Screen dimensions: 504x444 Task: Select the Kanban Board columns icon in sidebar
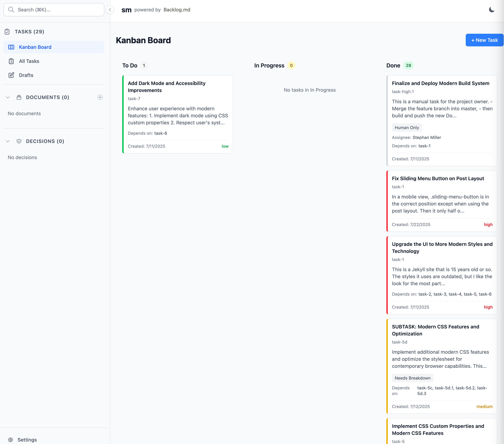[x=11, y=47]
